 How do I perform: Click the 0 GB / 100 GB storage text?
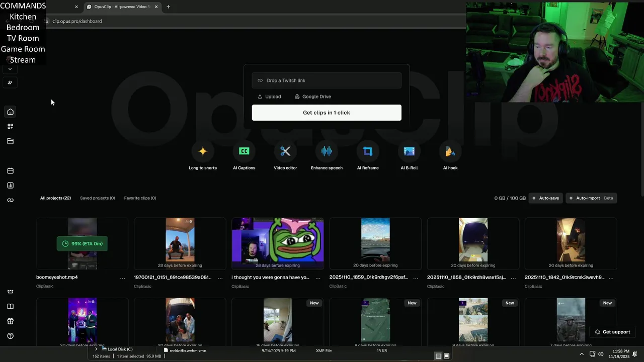click(x=510, y=198)
